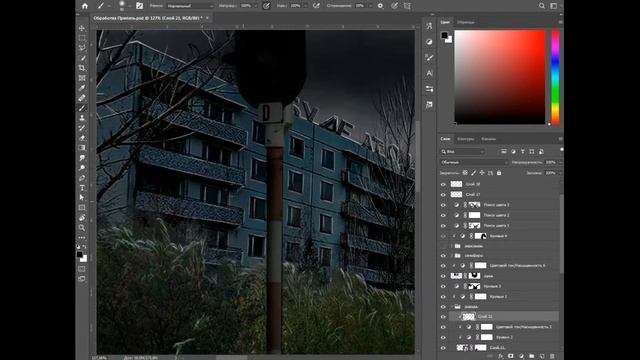The image size is (640, 360).
Task: Add layer style using fx icon
Action: (x=500, y=356)
